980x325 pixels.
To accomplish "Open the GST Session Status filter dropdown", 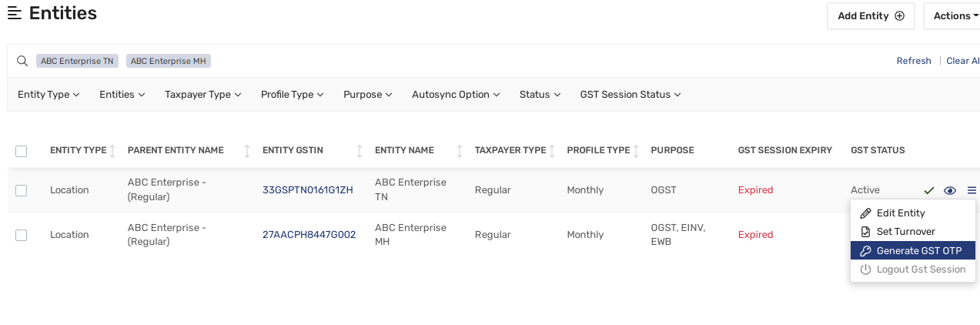I will click(x=630, y=95).
